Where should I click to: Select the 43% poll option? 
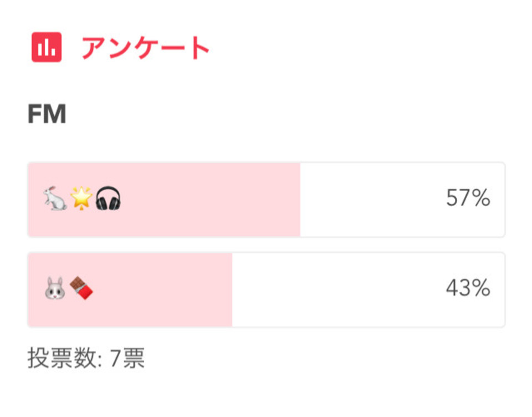coord(267,289)
